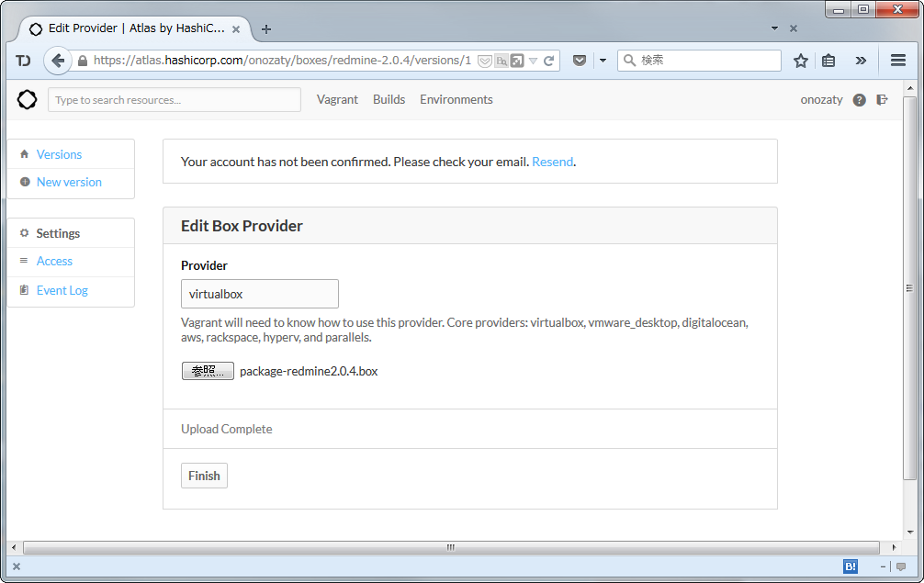924x583 pixels.
Task: Open Event Log in the sidebar
Action: click(62, 290)
